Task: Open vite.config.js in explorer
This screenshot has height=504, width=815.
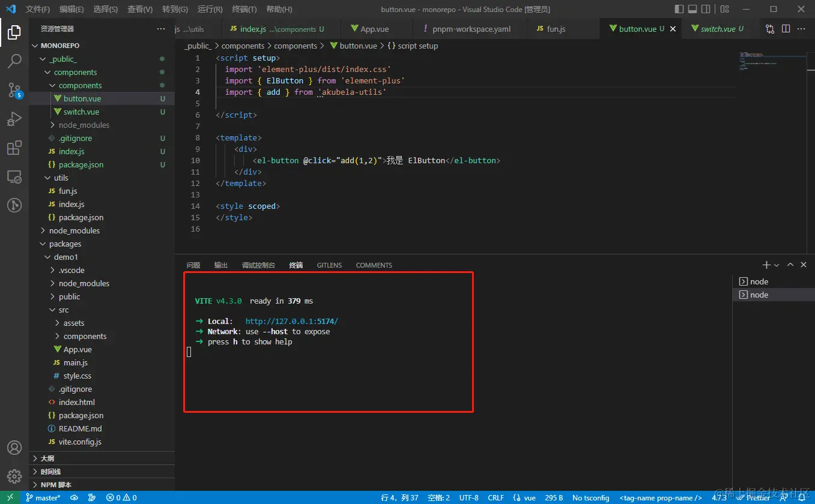Action: 79,442
